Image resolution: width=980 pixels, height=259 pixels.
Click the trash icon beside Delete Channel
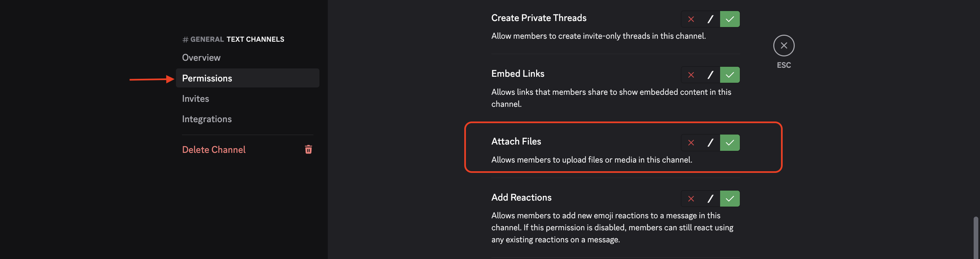[x=308, y=150]
